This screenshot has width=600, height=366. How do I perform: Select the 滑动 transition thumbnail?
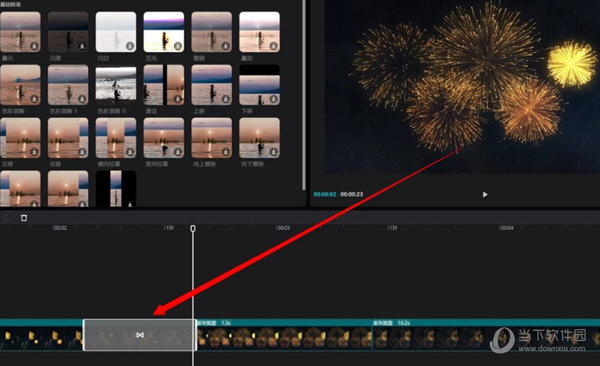point(164,85)
